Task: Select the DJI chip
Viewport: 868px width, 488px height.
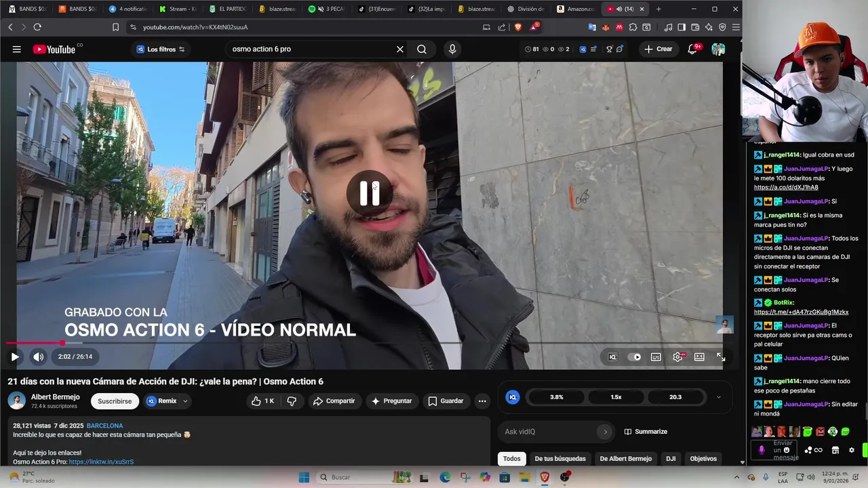Action: click(x=671, y=459)
